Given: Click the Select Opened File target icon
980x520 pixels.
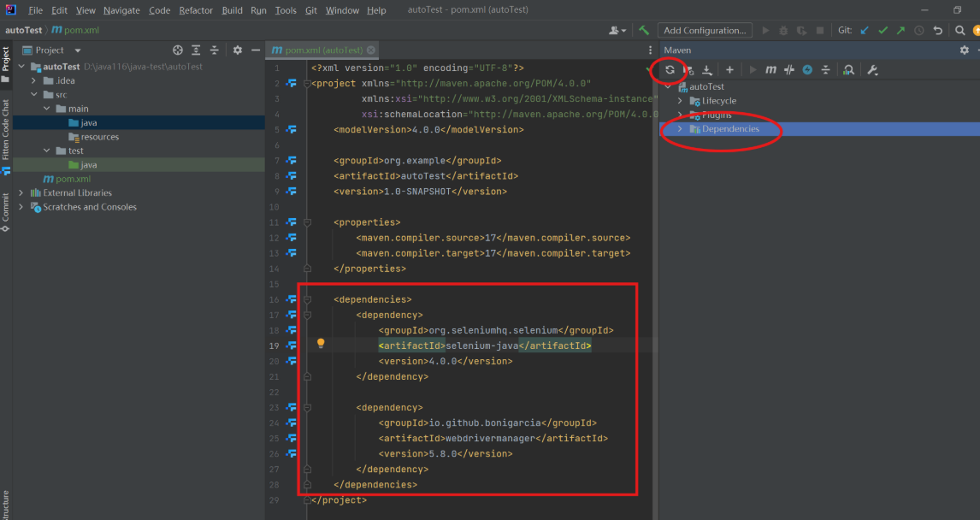Looking at the screenshot, I should (178, 50).
